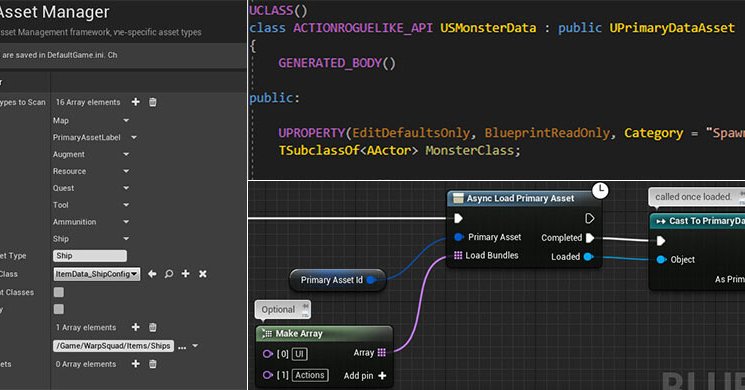Edit the /Game/WarpSquad/Items/Ships path field
This screenshot has width=745, height=390.
113,346
